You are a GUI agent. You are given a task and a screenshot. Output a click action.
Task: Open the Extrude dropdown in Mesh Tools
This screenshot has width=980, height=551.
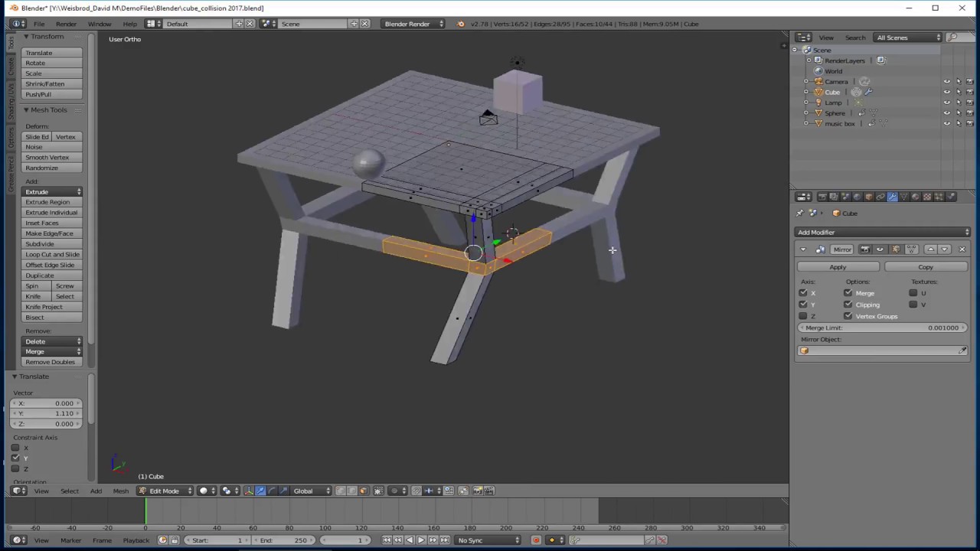(x=52, y=191)
